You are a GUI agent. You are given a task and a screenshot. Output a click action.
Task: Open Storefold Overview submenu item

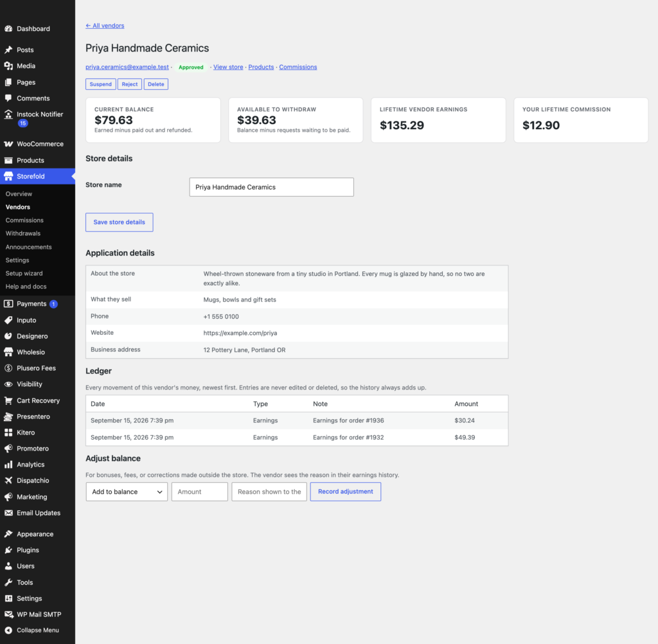[x=19, y=194]
